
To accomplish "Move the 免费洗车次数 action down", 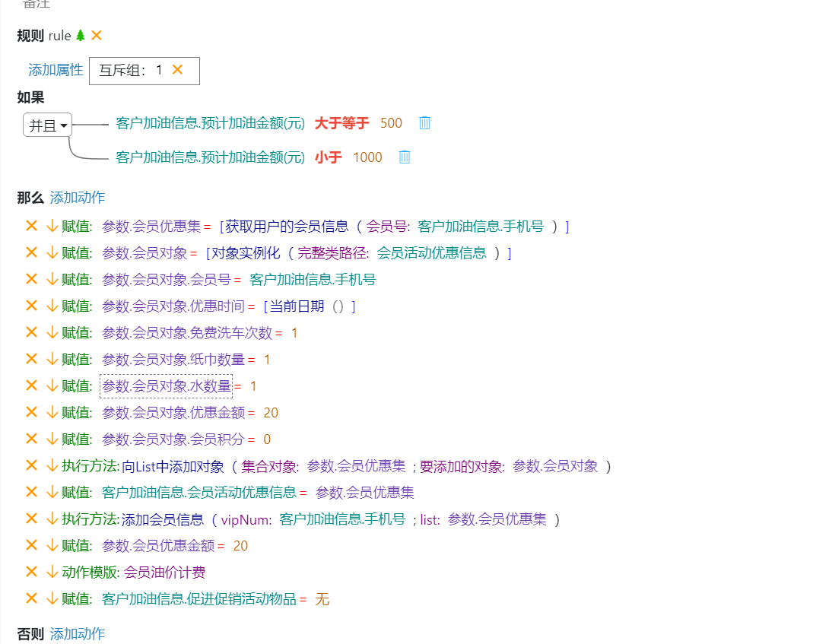I will [x=51, y=333].
